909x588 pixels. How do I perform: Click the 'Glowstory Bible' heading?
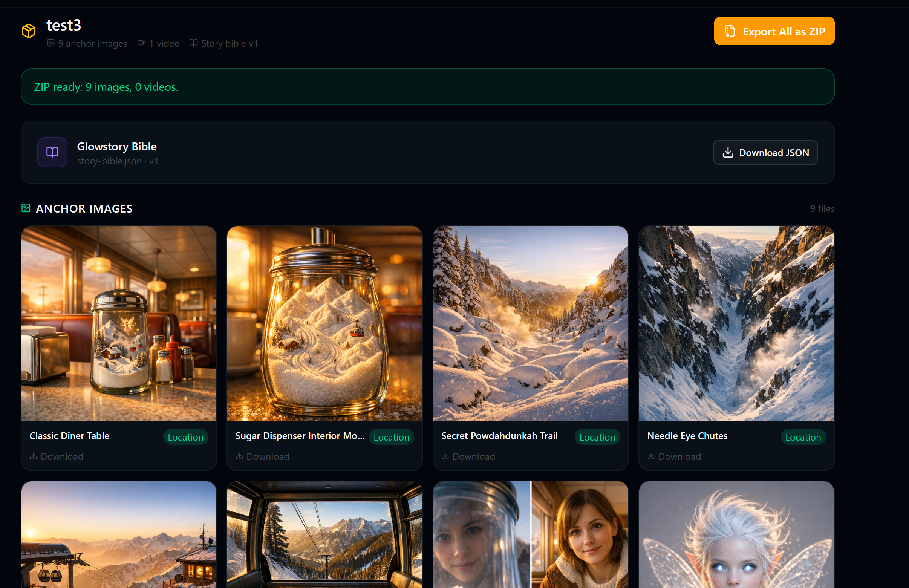(117, 146)
